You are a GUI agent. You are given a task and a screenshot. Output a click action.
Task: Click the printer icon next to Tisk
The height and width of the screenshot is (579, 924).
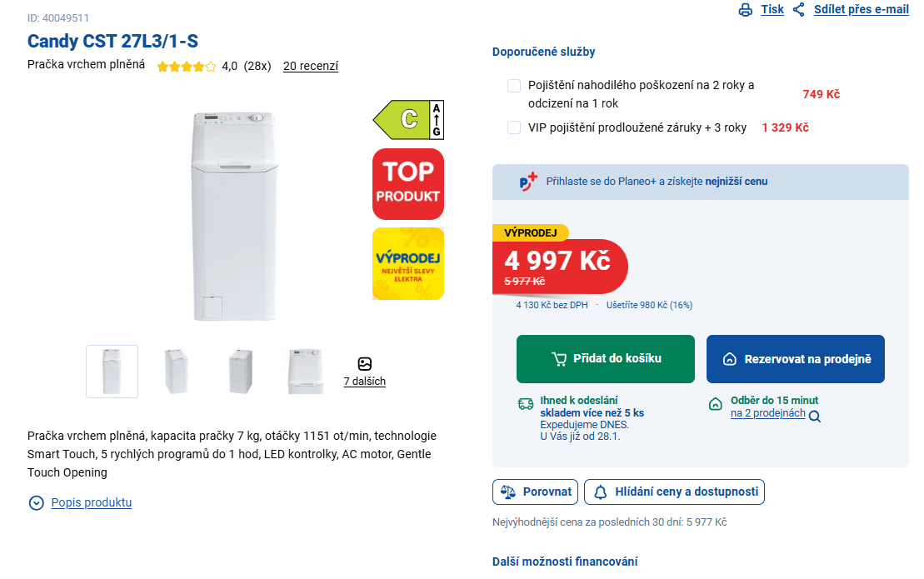745,10
